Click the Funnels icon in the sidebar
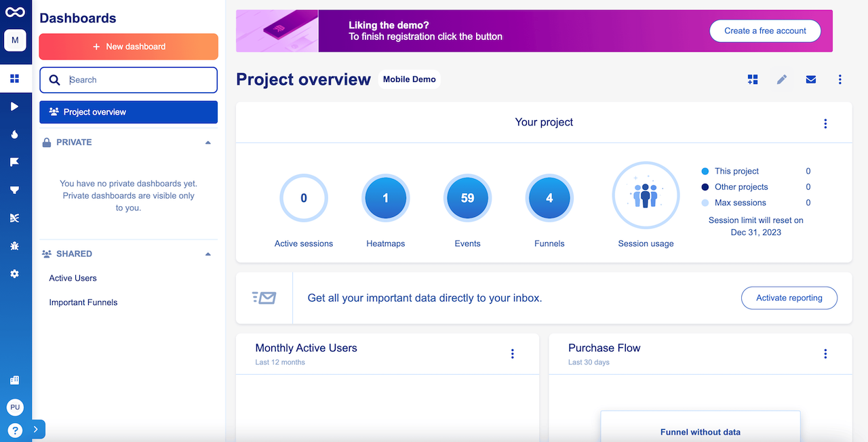This screenshot has height=442, width=868. pyautogui.click(x=15, y=190)
